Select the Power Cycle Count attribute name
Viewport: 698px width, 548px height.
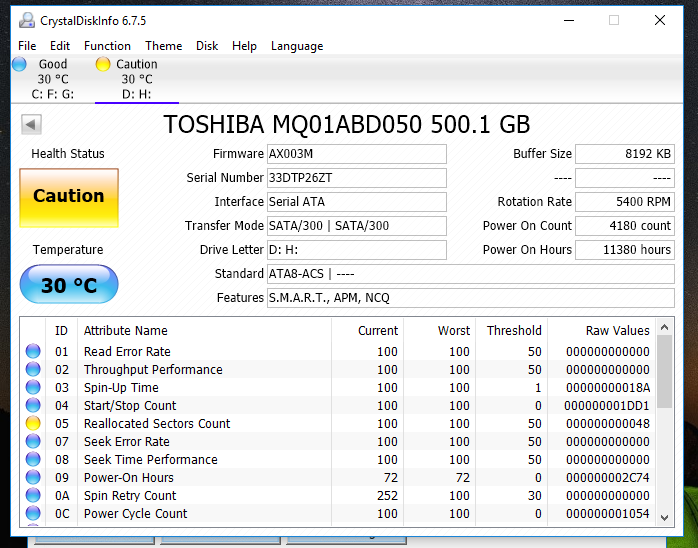pyautogui.click(x=136, y=514)
